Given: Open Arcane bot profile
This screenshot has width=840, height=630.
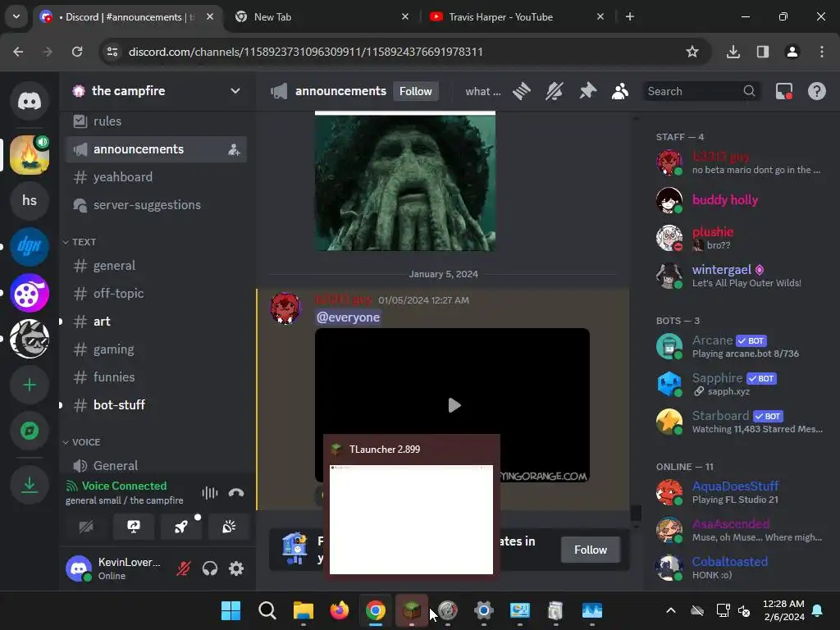Looking at the screenshot, I should pyautogui.click(x=740, y=346).
